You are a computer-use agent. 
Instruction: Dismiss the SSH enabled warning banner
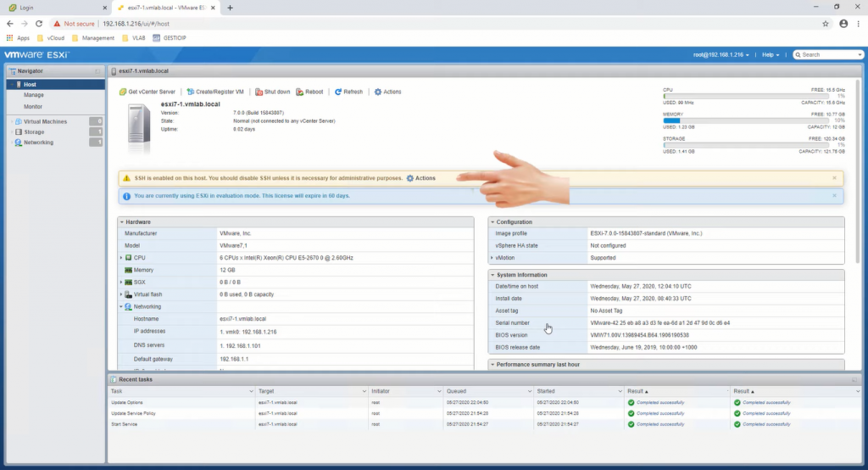point(834,178)
